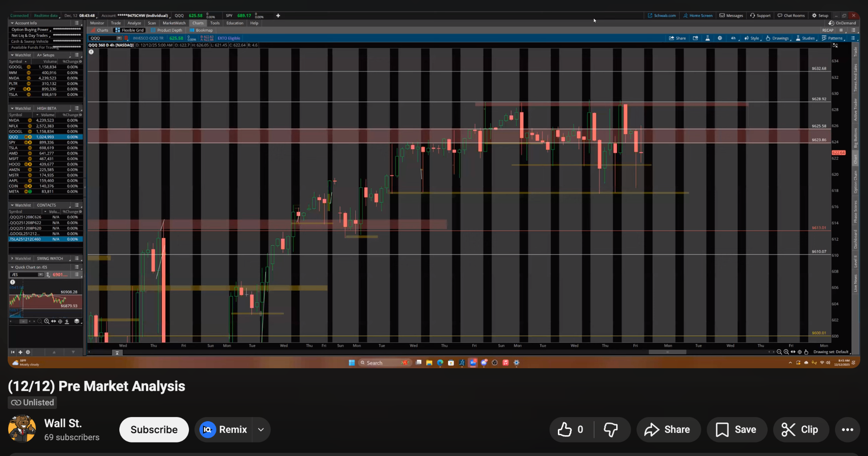Open Account Info list menu icon
The height and width of the screenshot is (456, 868).
pos(77,23)
